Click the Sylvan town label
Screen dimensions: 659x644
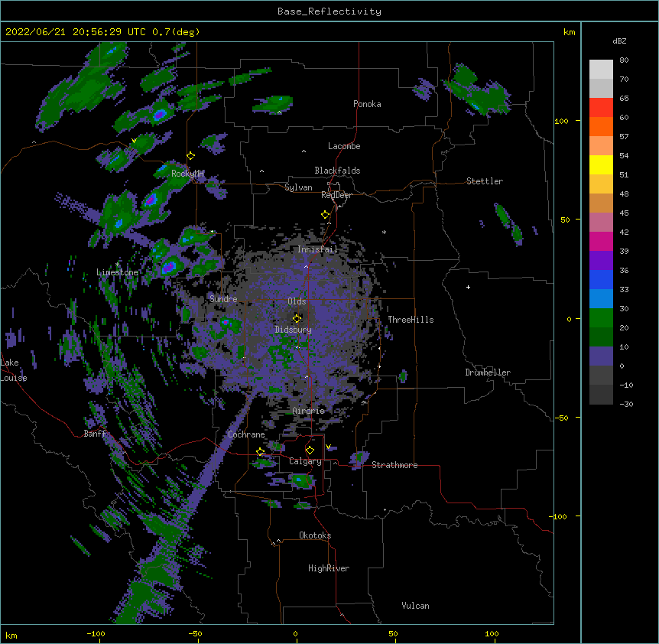tap(298, 187)
